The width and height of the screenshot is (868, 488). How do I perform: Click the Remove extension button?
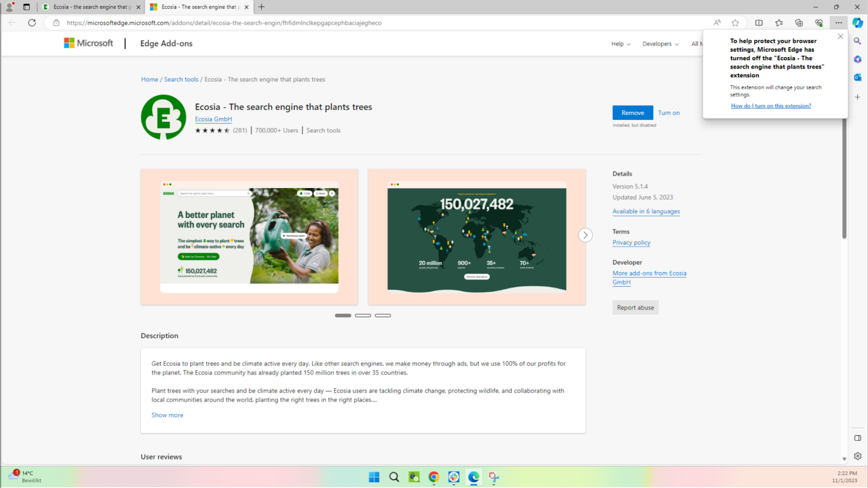click(x=633, y=113)
